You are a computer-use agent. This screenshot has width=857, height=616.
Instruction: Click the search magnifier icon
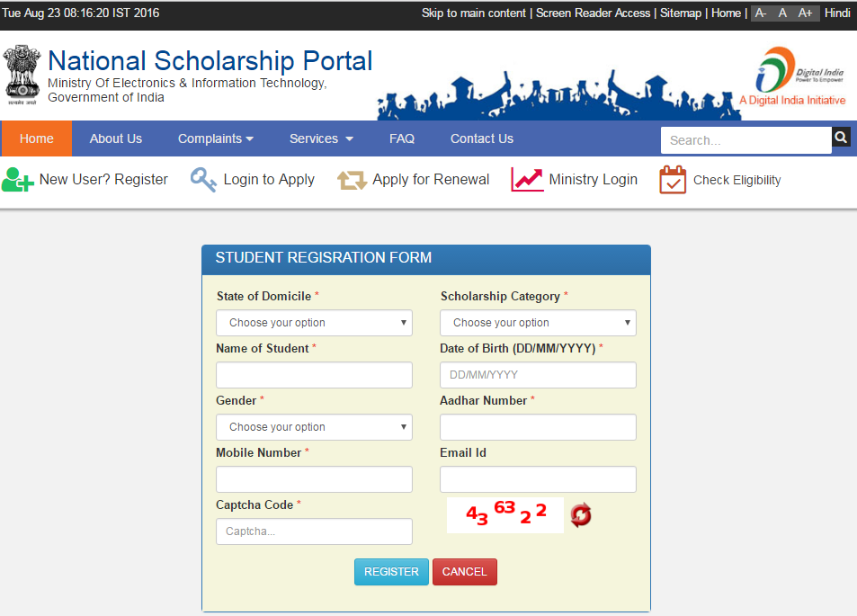841,138
